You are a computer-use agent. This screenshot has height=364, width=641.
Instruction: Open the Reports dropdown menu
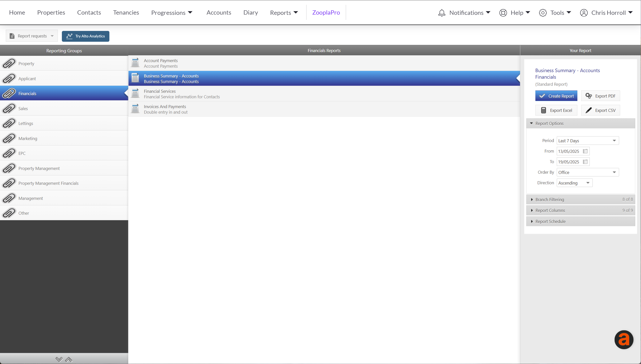click(284, 13)
